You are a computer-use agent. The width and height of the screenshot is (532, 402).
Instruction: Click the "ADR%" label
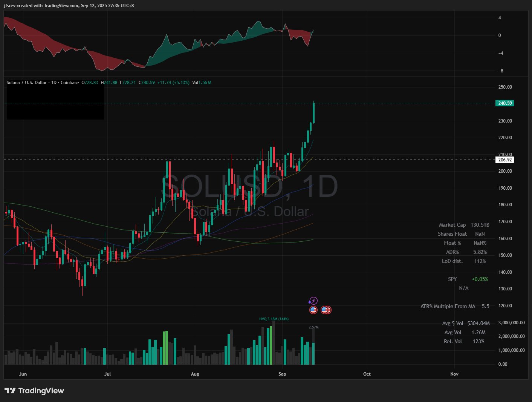tap(452, 252)
